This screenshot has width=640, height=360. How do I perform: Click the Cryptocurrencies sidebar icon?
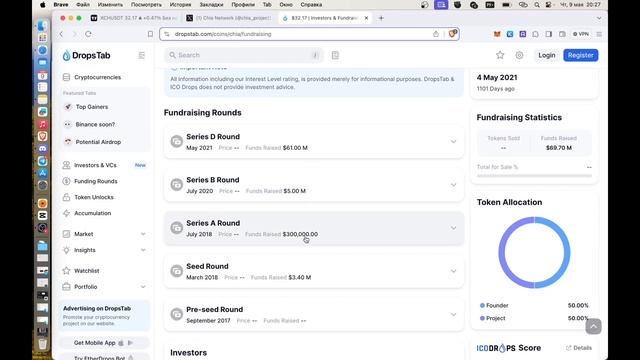[x=66, y=77]
